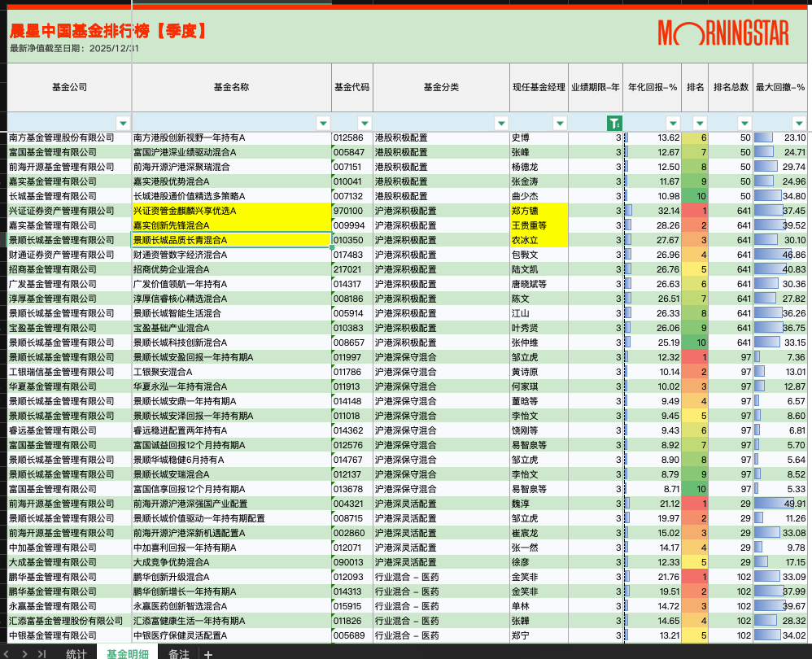Screen dimensions: 812x659
Task: Click the previous sheet arrow
Action: (x=7, y=654)
